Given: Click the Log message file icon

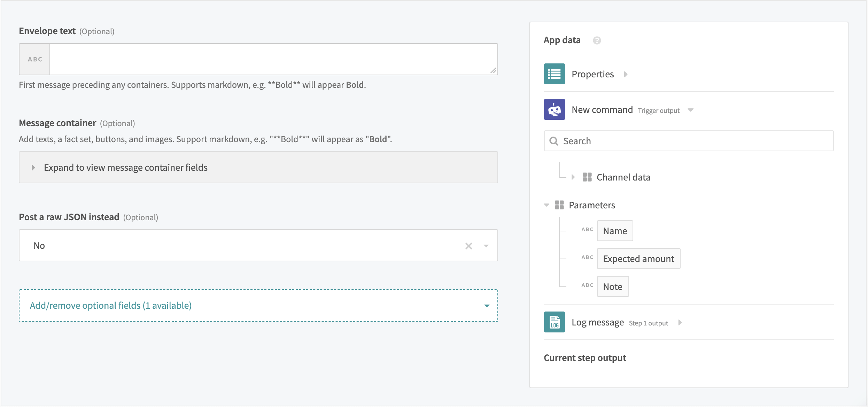Looking at the screenshot, I should [x=554, y=322].
